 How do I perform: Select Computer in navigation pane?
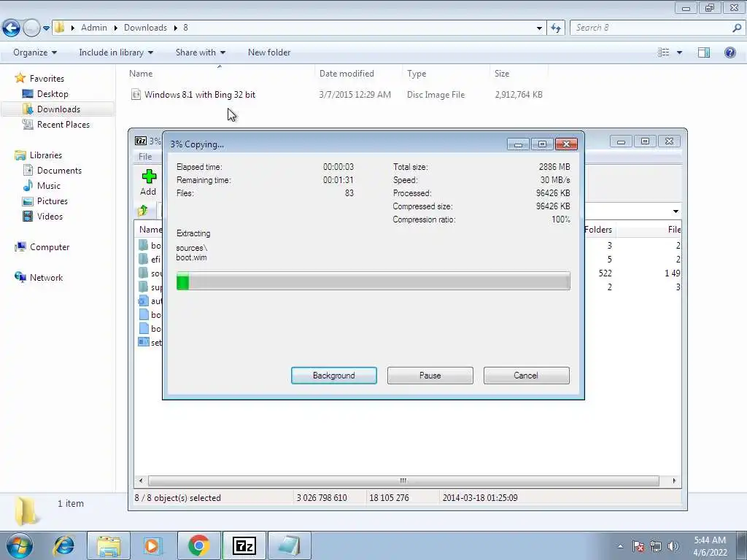click(x=49, y=246)
